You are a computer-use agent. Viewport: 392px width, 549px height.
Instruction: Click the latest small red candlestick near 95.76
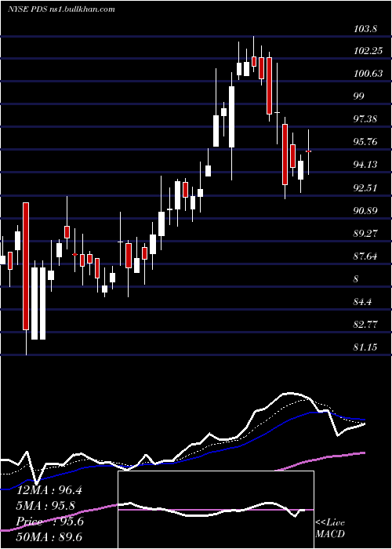click(x=308, y=151)
